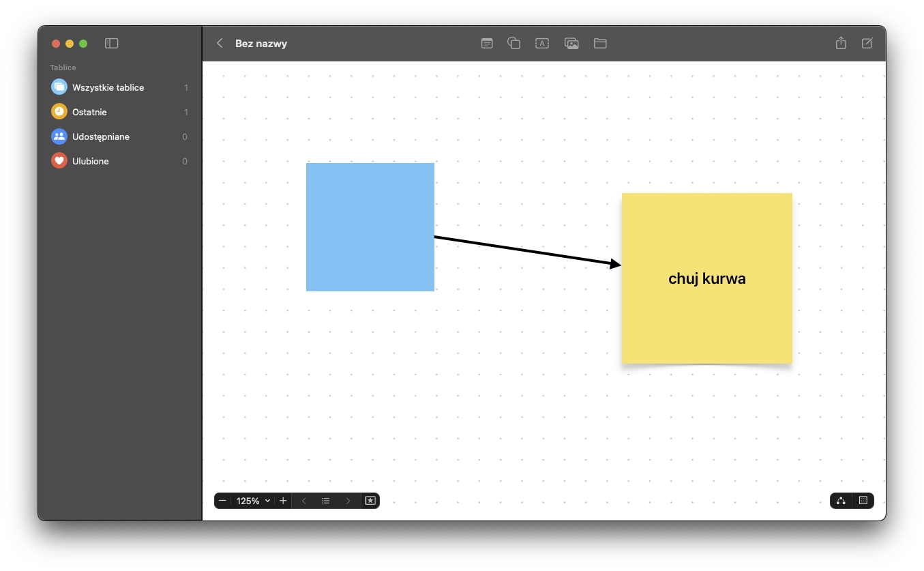Zoom out with the minus button
The height and width of the screenshot is (571, 924).
point(222,501)
